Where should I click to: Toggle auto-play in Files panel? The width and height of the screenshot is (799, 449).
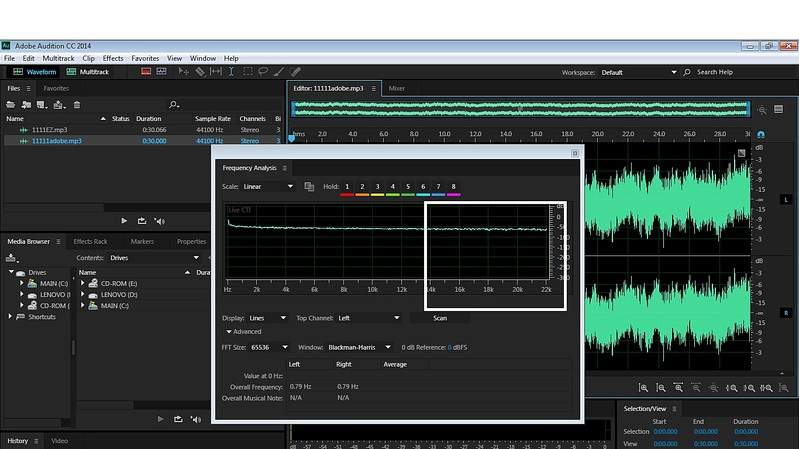pyautogui.click(x=160, y=221)
